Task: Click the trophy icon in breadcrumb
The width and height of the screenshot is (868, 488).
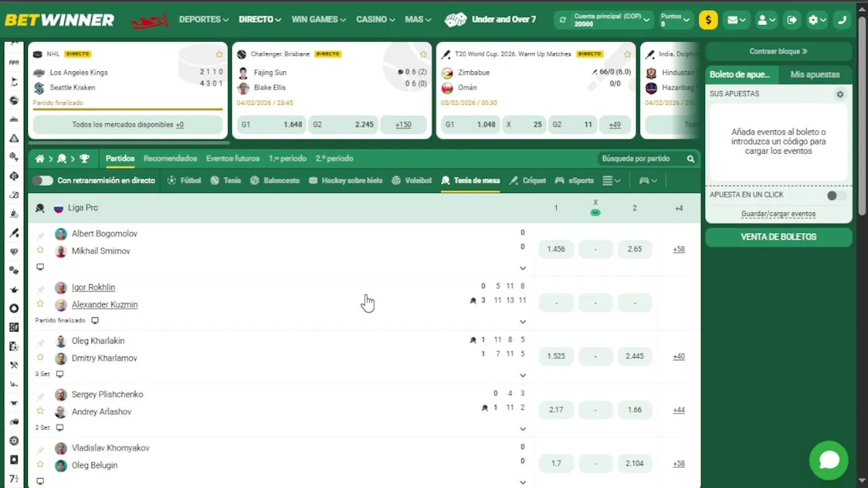Action: [84, 159]
